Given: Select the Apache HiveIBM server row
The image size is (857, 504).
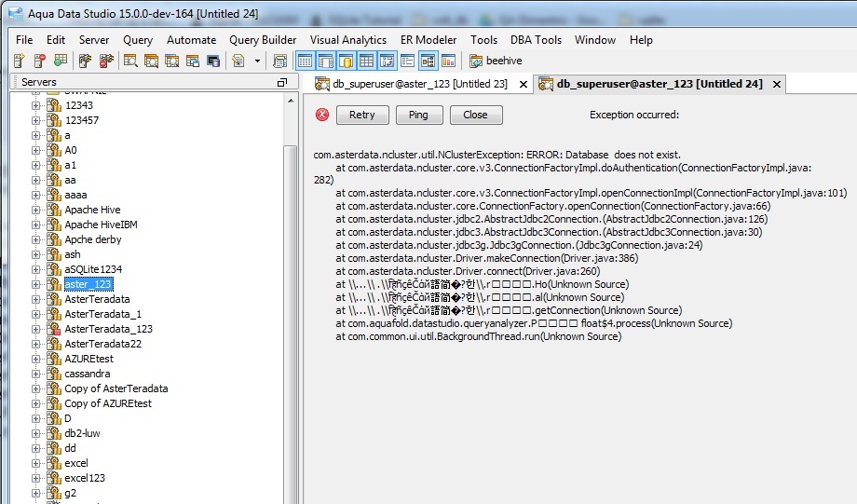Looking at the screenshot, I should [x=101, y=225].
